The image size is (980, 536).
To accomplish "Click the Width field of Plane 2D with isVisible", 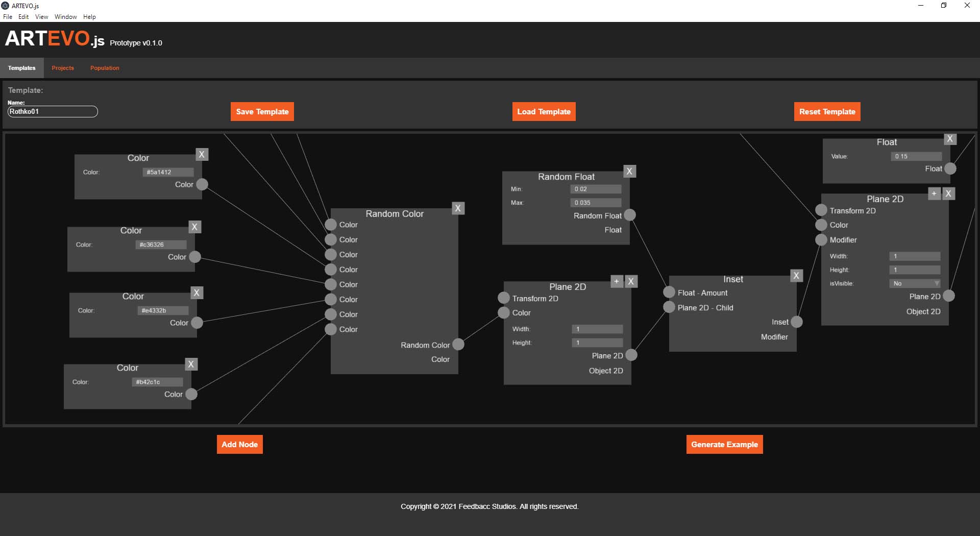I will click(915, 256).
